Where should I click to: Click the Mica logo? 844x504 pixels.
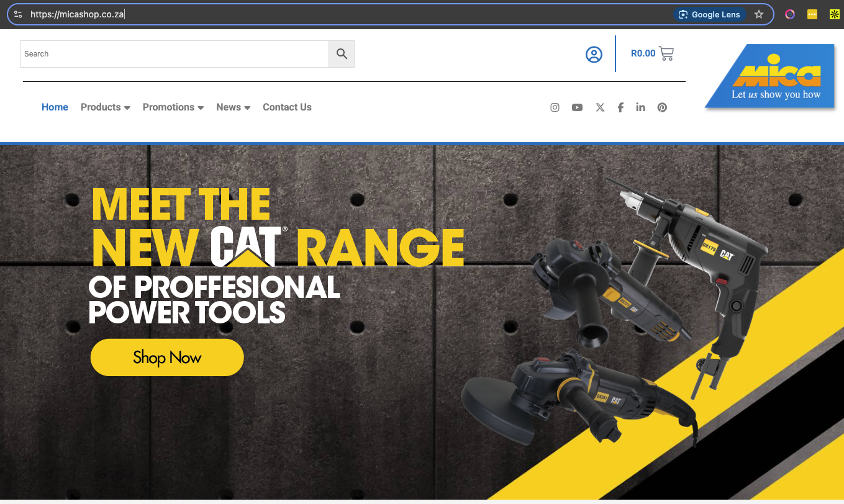click(769, 76)
